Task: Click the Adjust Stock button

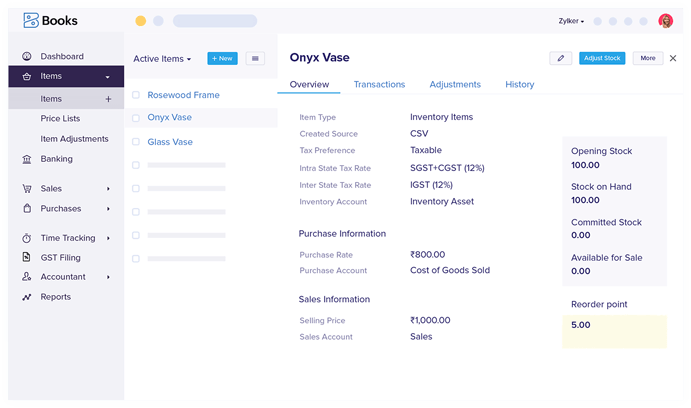Action: [x=602, y=58]
